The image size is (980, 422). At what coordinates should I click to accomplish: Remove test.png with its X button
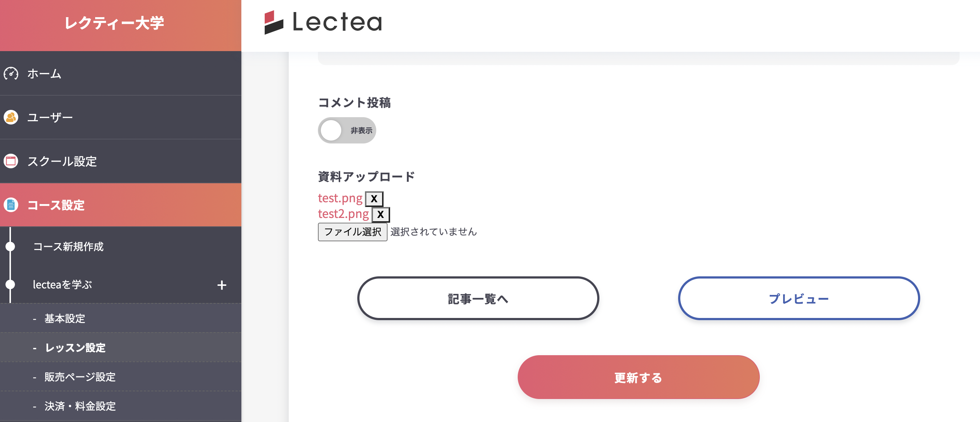pos(374,199)
